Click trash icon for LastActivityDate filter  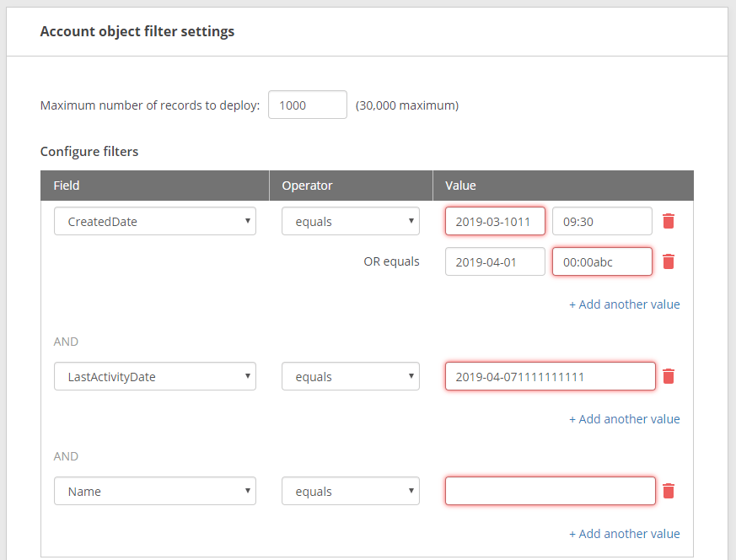(x=669, y=376)
